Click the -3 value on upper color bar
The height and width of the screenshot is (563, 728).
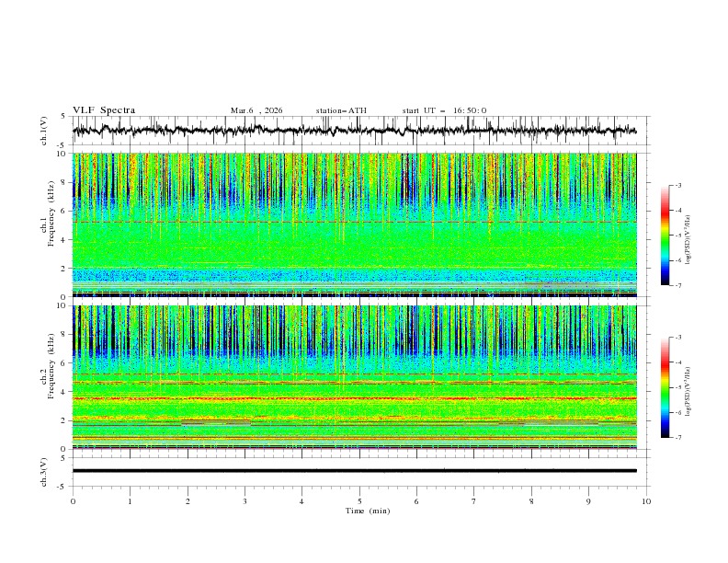coord(678,186)
